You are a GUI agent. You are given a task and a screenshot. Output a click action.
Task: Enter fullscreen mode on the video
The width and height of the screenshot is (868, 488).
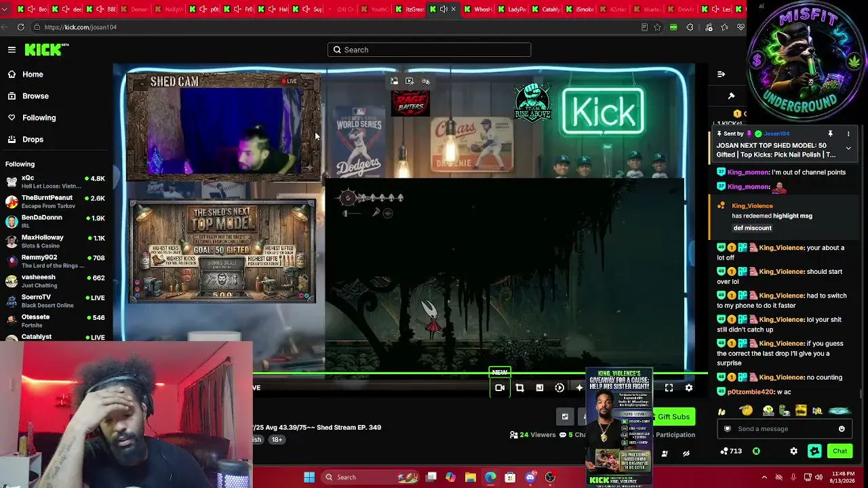pyautogui.click(x=669, y=388)
